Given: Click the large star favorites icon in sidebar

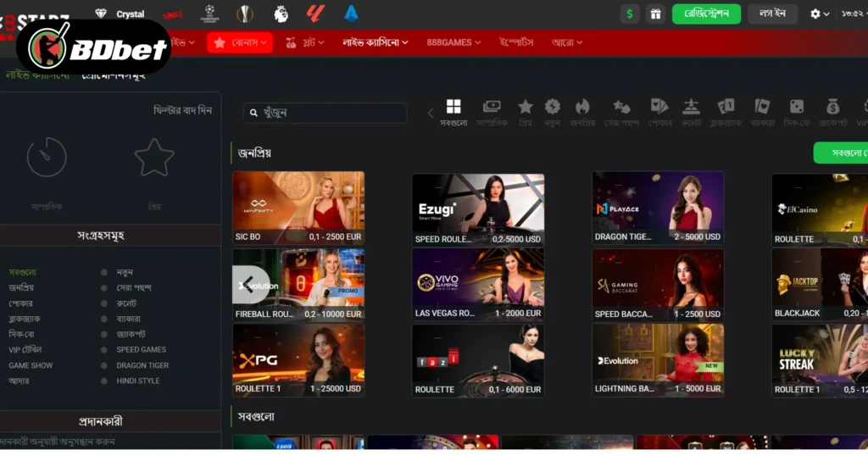Looking at the screenshot, I should pos(154,158).
